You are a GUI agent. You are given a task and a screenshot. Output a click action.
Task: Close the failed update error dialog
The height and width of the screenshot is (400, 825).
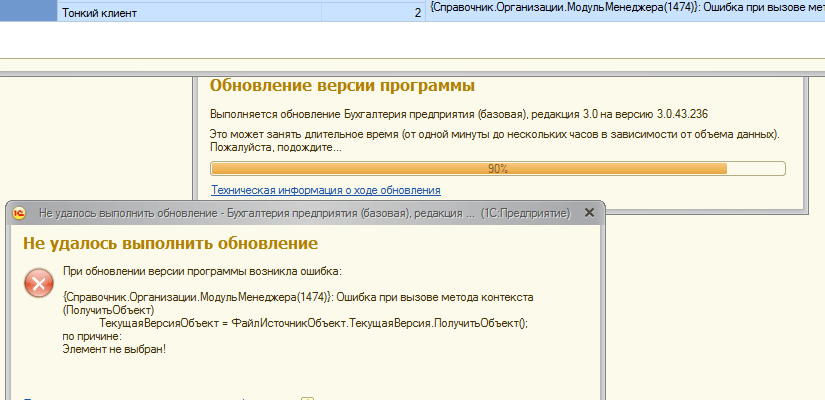589,213
